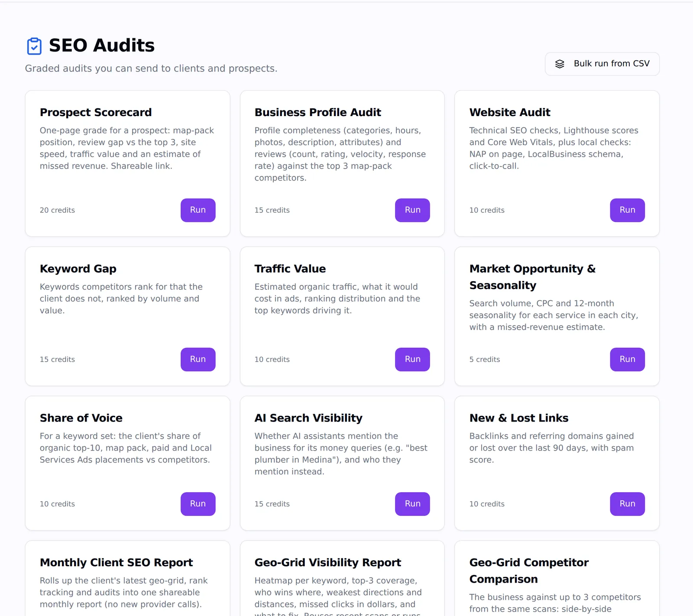This screenshot has height=616, width=693.
Task: Click the Monthly Client SEO Report title
Action: click(117, 562)
